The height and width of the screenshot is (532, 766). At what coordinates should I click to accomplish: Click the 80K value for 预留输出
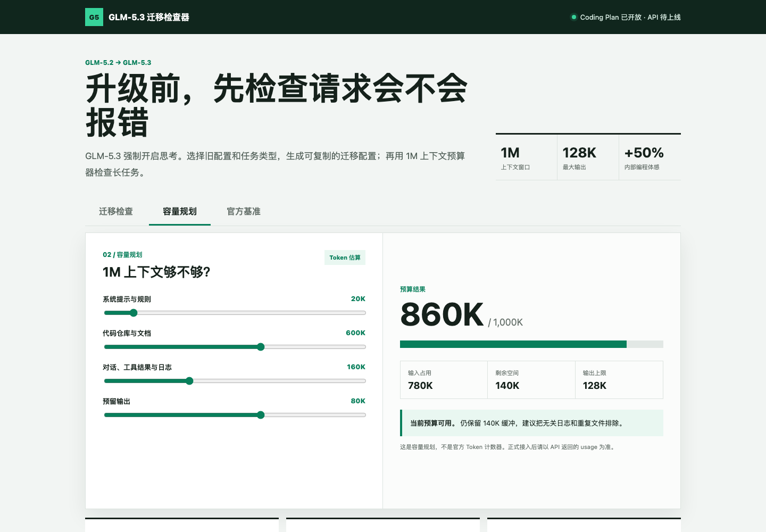tap(358, 401)
